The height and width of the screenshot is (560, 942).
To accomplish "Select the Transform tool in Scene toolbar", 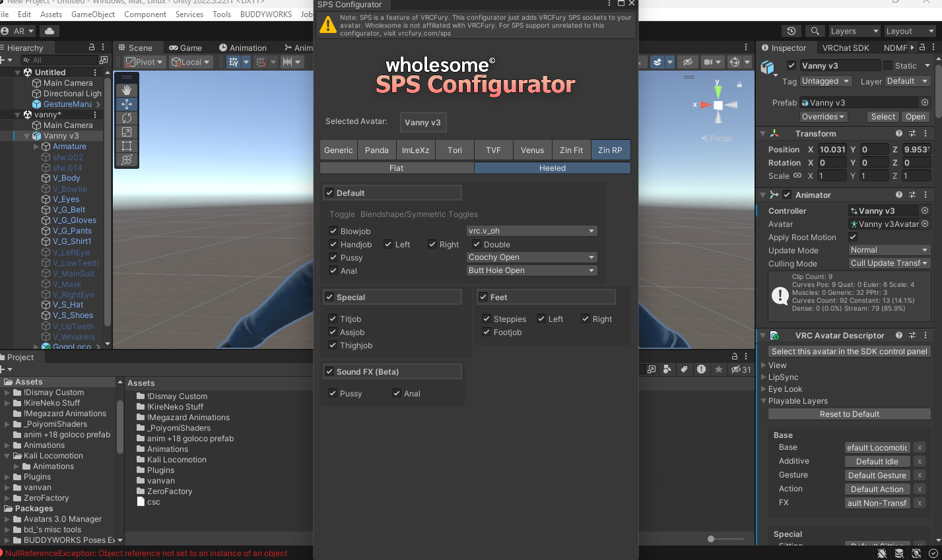I will click(127, 160).
